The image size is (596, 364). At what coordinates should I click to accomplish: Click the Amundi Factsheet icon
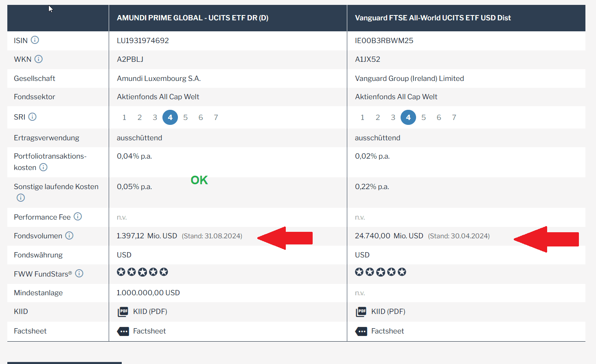[123, 331]
